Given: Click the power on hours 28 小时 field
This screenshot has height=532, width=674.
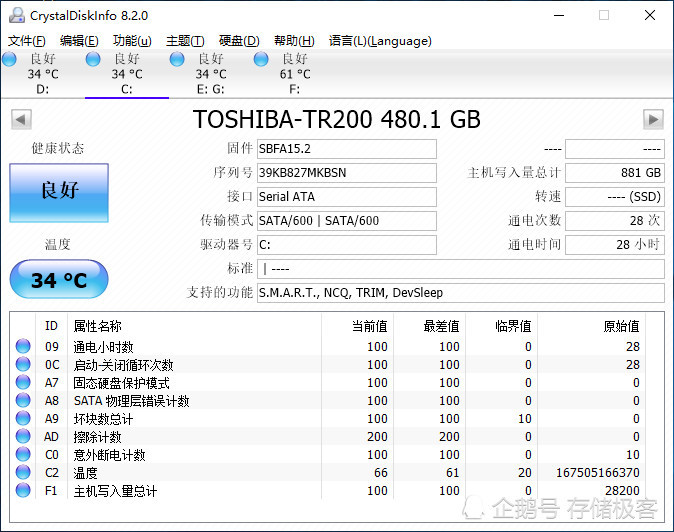Looking at the screenshot, I should [615, 245].
